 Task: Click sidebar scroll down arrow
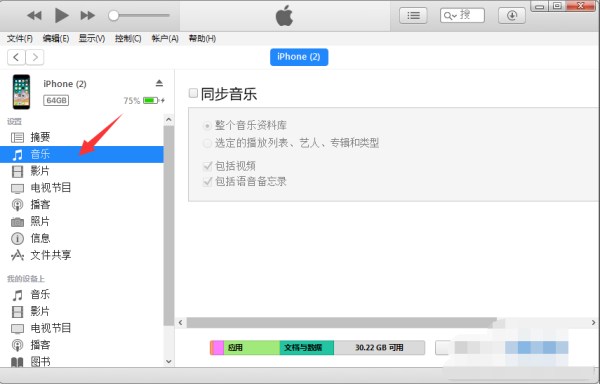(x=169, y=361)
